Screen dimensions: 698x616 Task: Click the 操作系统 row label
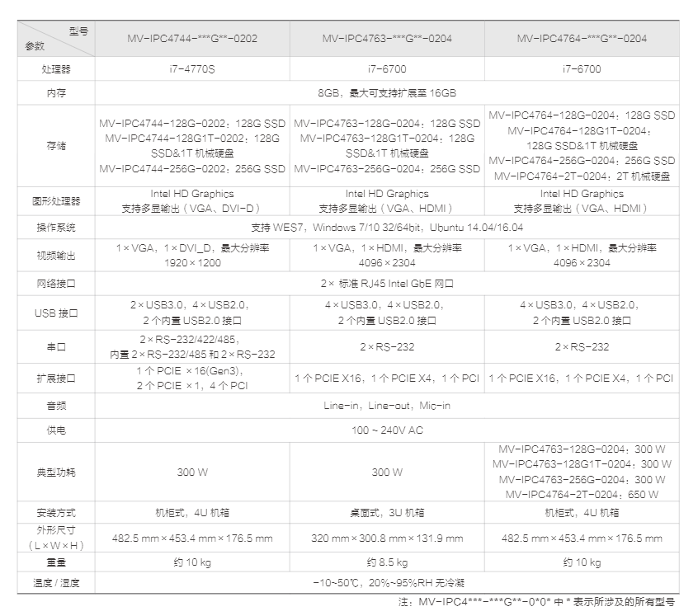click(x=56, y=228)
